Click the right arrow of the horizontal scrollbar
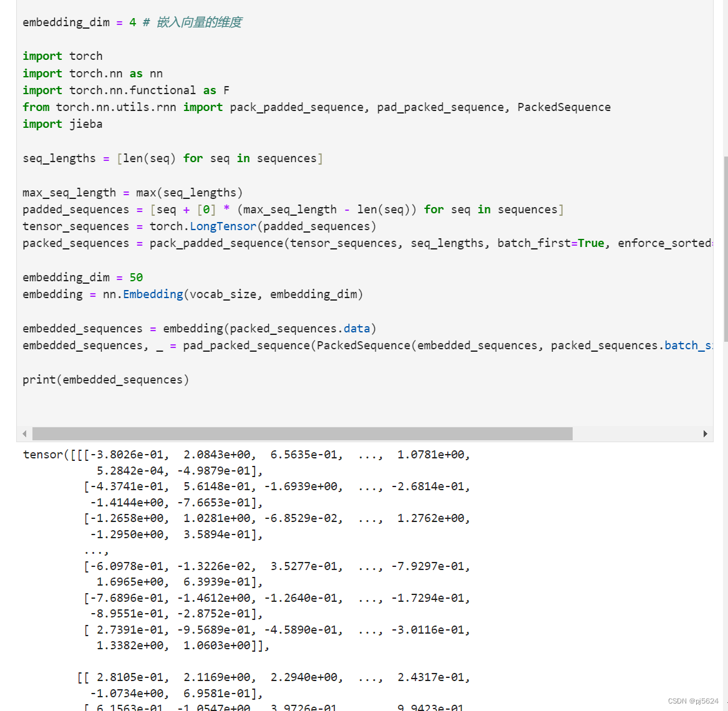 tap(705, 433)
